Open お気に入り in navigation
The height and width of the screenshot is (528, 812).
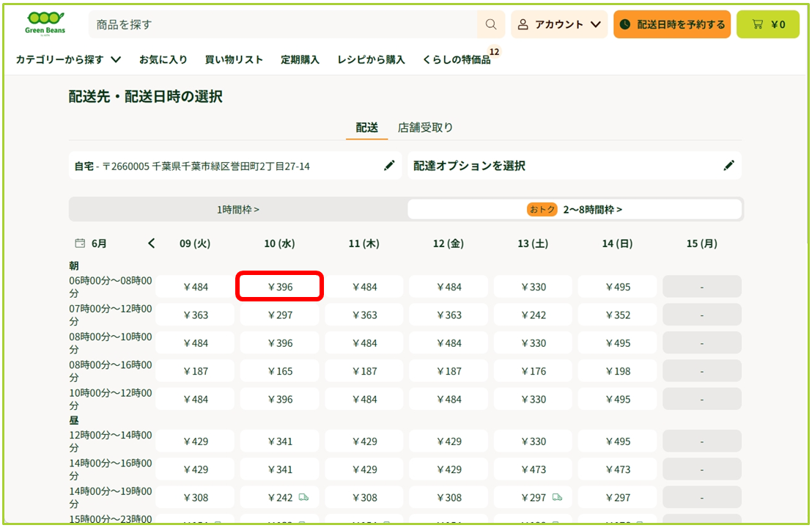point(163,59)
